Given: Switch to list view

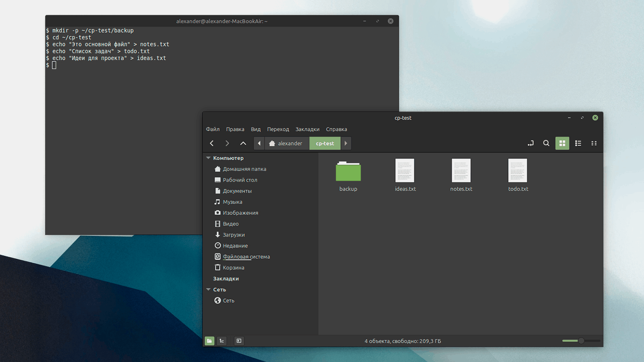Looking at the screenshot, I should (x=578, y=143).
